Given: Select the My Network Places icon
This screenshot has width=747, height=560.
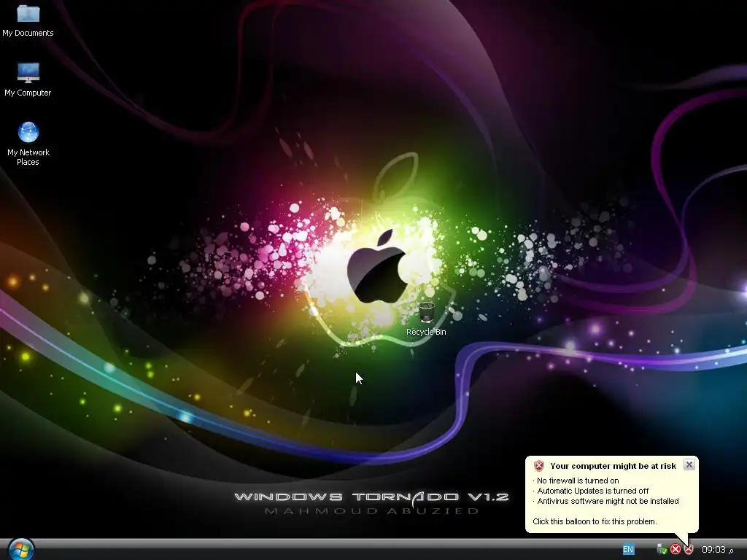Looking at the screenshot, I should coord(28,133).
